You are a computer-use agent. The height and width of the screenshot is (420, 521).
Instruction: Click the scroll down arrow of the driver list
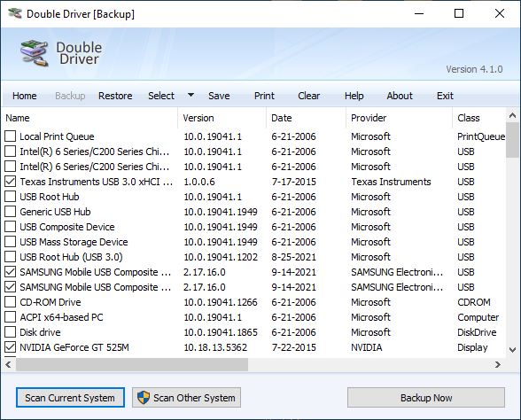512,350
